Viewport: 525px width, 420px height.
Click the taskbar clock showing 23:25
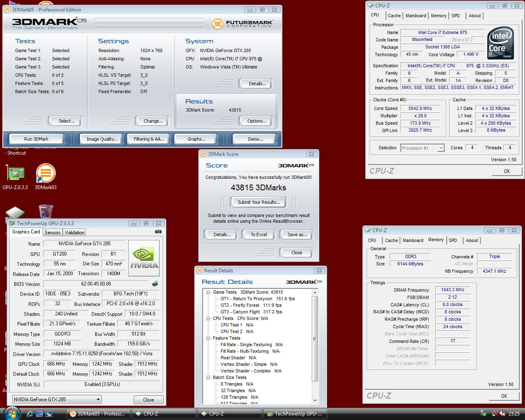(x=514, y=413)
